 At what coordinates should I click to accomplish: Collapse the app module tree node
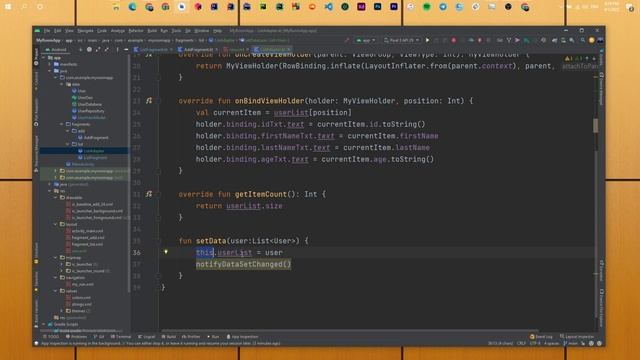[44, 58]
